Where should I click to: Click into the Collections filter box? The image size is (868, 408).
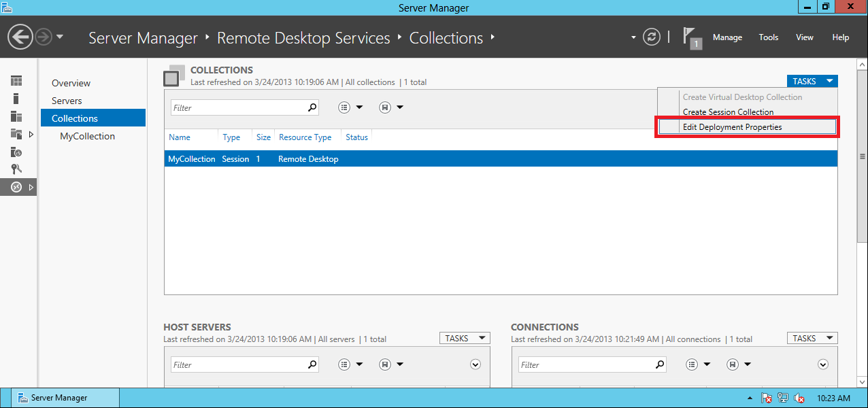point(238,107)
